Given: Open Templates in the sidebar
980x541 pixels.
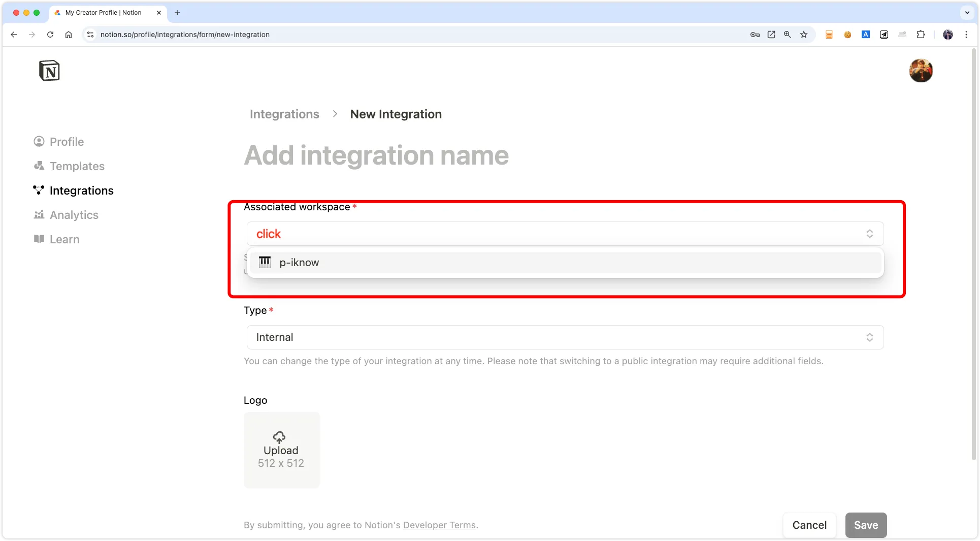Looking at the screenshot, I should [x=77, y=166].
